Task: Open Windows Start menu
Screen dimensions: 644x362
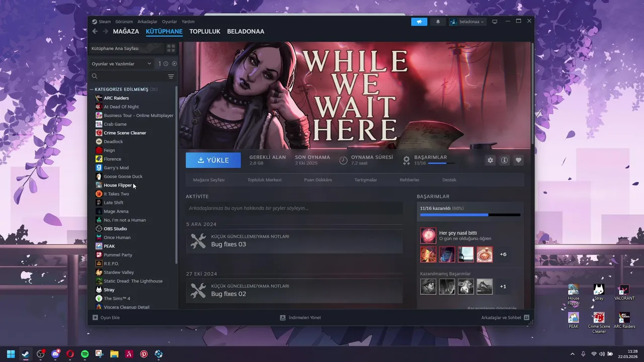Action: [x=11, y=354]
